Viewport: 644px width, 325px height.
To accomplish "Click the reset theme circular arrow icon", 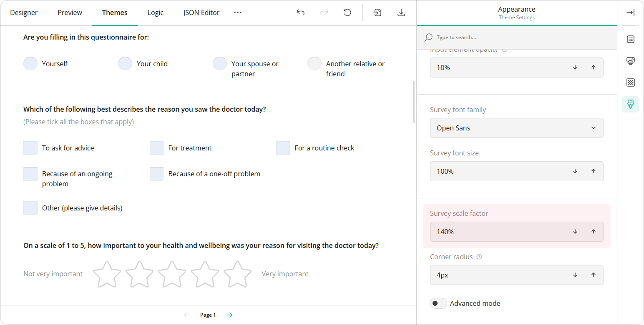I will point(347,12).
